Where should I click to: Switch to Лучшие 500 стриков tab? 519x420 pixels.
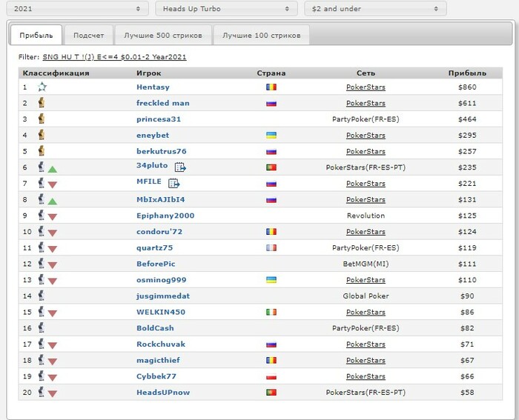click(x=163, y=35)
